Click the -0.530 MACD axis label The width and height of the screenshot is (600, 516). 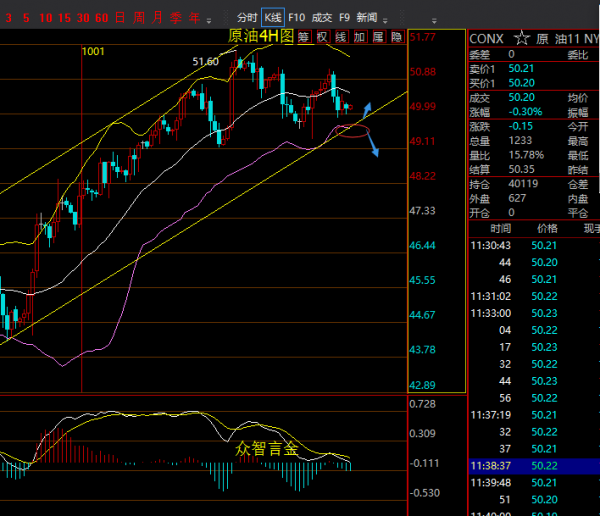point(425,493)
